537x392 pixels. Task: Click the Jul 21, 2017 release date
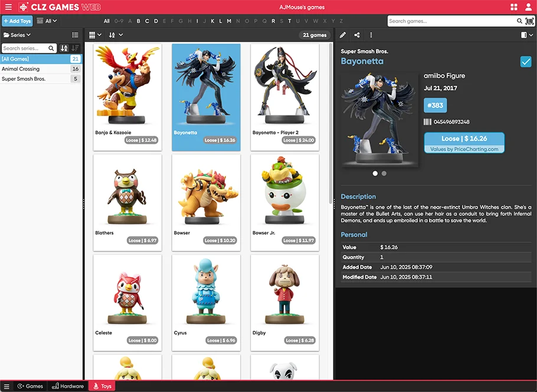(x=440, y=88)
